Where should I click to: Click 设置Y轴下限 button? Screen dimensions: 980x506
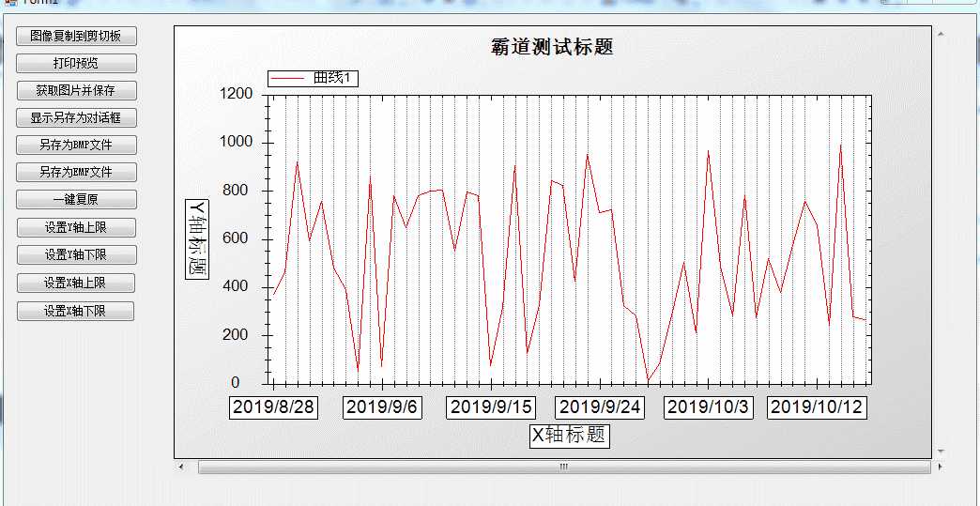coord(76,254)
